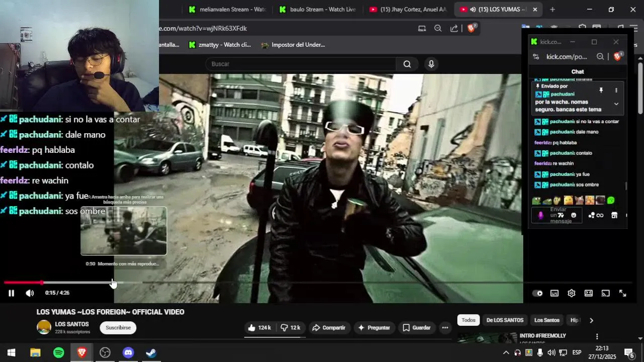Mute the LOS YUMAS tab audio icon
The height and width of the screenshot is (362, 644).
click(473, 10)
